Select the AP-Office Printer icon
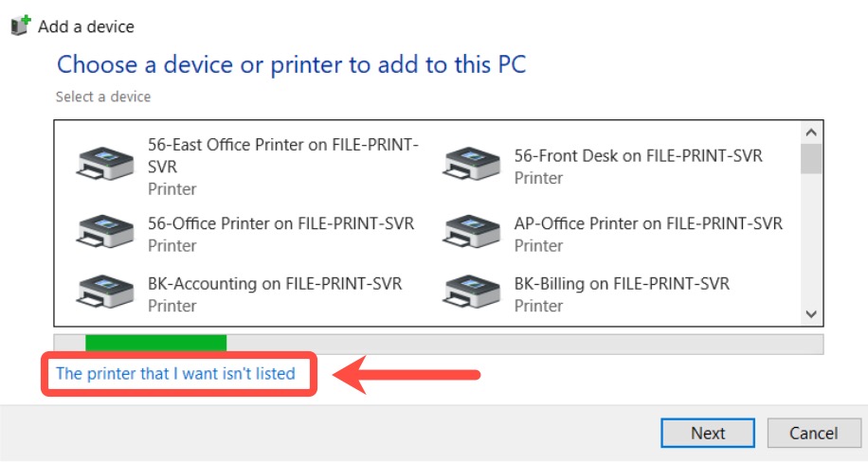The width and height of the screenshot is (868, 462). [x=471, y=231]
